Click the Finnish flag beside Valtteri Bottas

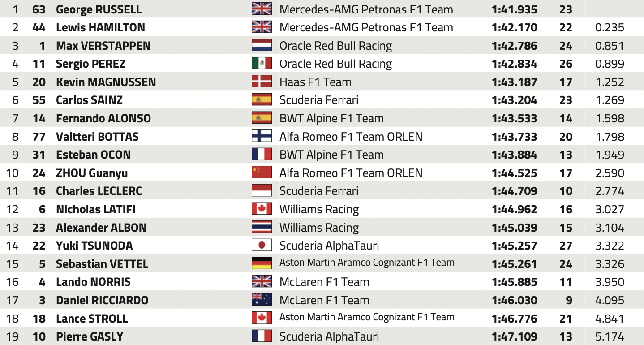[262, 136]
